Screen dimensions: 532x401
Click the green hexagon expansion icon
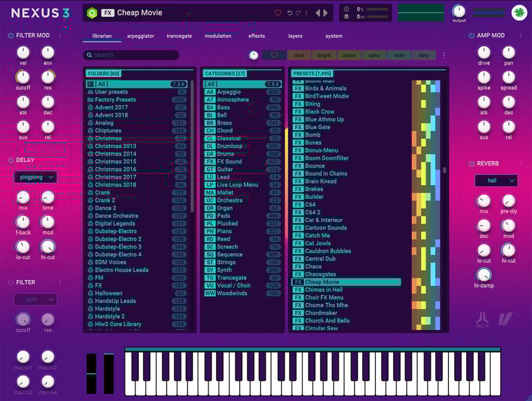pyautogui.click(x=92, y=13)
